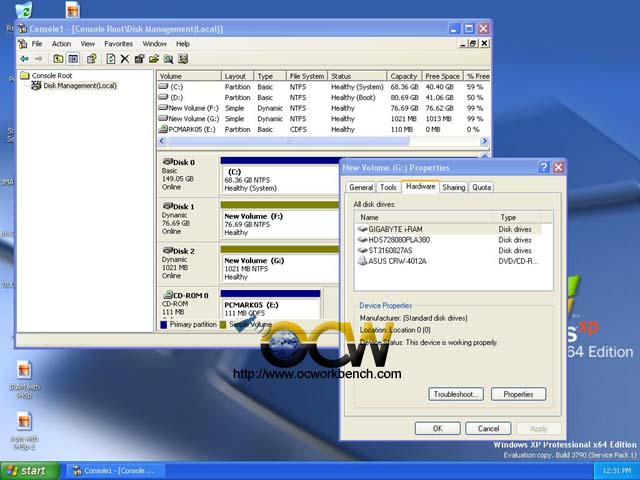Select ST3160827AS in the drives list
The height and width of the screenshot is (480, 640).
tap(448, 250)
